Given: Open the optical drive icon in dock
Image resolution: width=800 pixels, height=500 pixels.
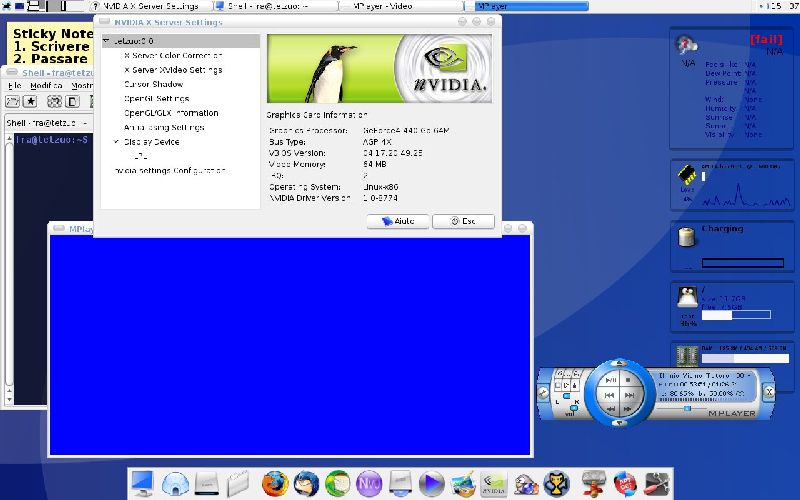Looking at the screenshot, I should (x=401, y=484).
